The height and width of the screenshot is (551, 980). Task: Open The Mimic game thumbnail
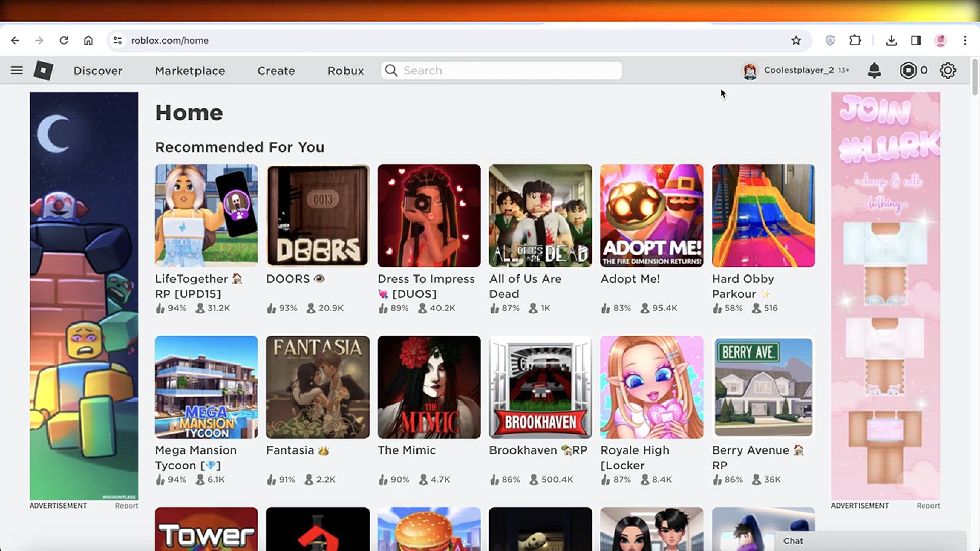click(x=429, y=387)
